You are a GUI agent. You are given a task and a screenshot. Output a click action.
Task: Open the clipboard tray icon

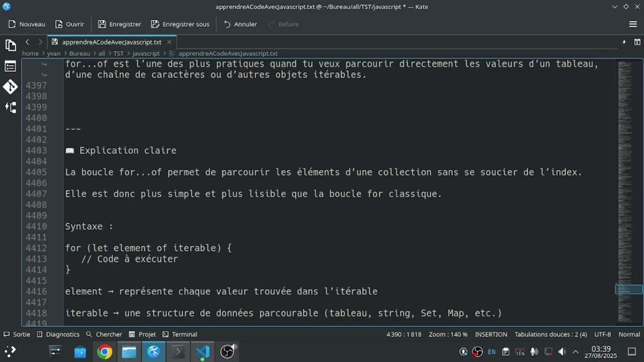[x=506, y=351]
